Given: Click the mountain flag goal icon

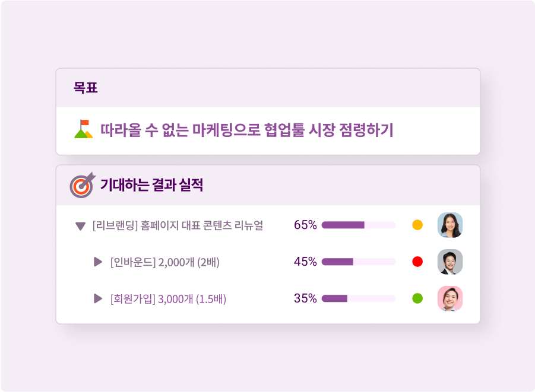Looking at the screenshot, I should click(83, 129).
